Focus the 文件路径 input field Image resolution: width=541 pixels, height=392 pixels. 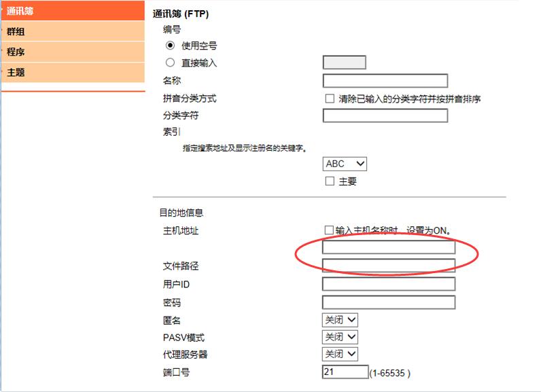click(x=388, y=266)
